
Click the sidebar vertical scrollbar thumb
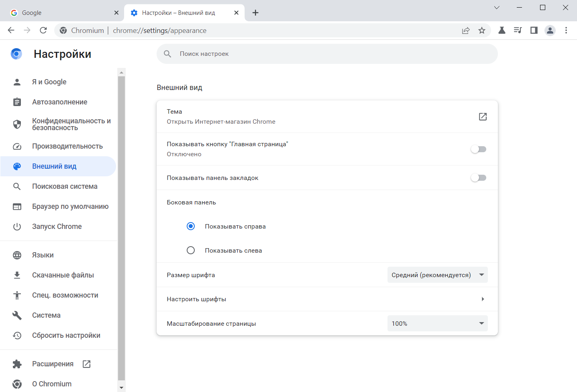tap(121, 228)
